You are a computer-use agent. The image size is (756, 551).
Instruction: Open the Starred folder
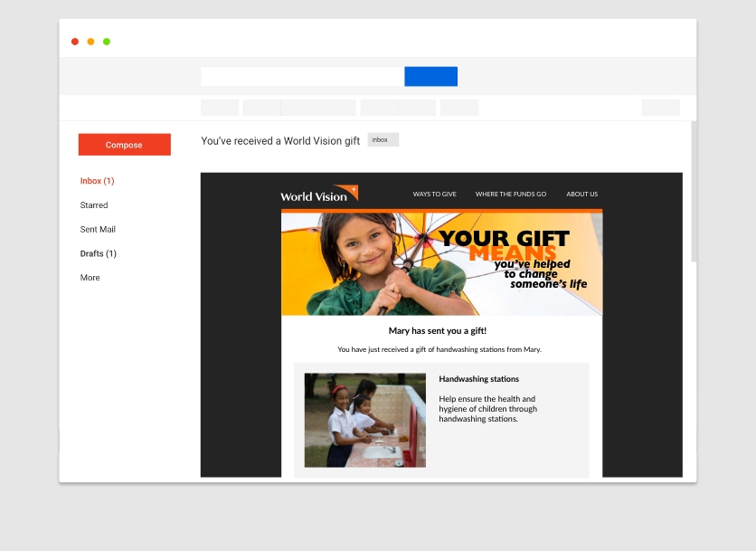tap(94, 205)
